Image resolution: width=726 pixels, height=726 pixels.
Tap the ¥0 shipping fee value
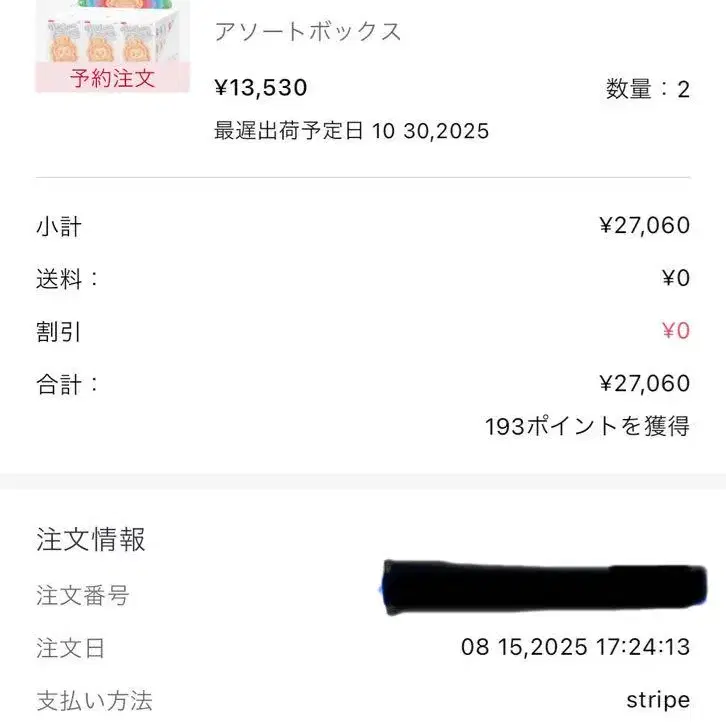676,279
